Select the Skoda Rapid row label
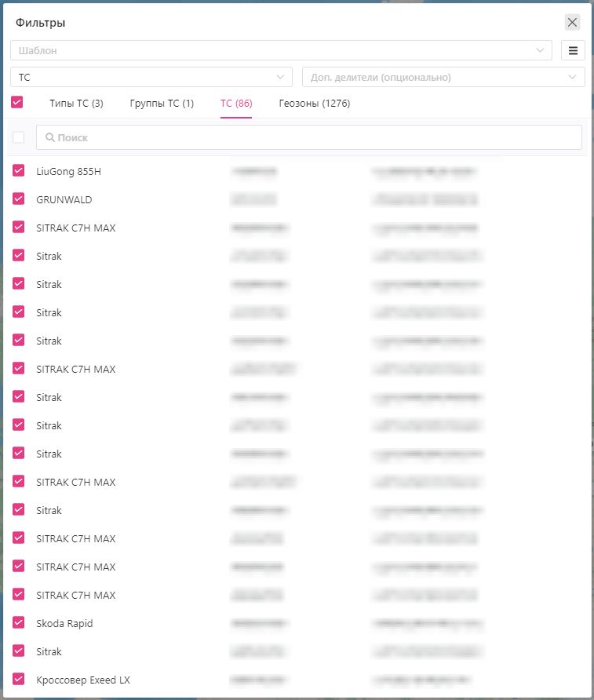The width and height of the screenshot is (594, 700). point(64,624)
